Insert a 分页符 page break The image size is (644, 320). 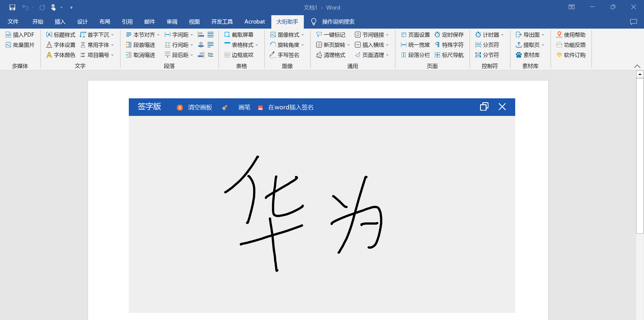pyautogui.click(x=488, y=45)
